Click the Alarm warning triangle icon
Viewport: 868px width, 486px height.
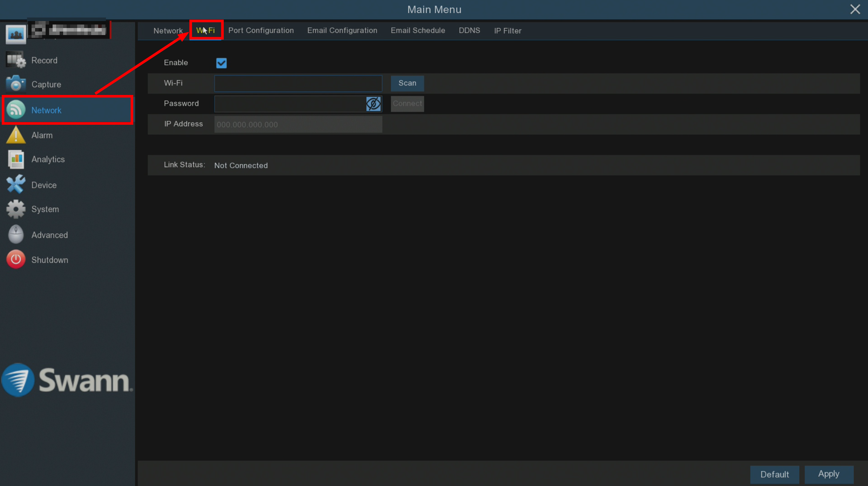click(16, 135)
